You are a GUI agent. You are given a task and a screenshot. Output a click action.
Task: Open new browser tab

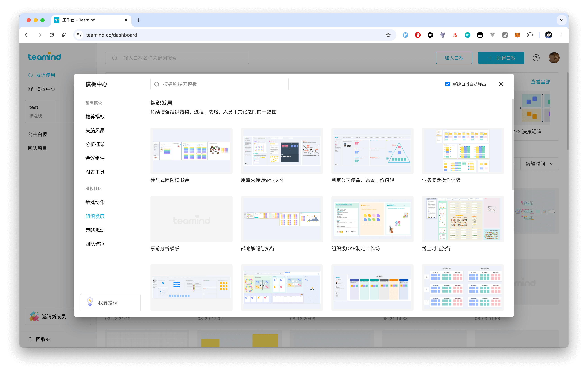(138, 20)
